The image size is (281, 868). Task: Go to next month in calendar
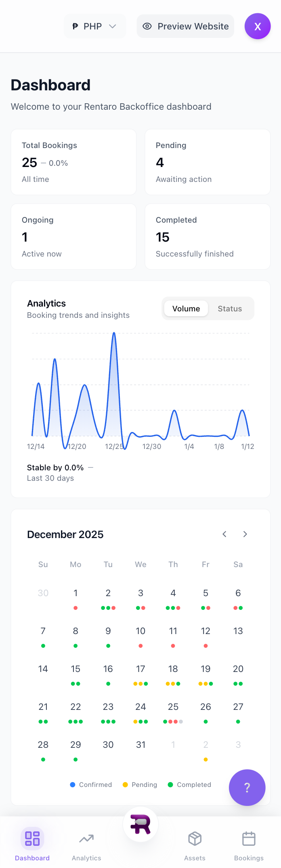[245, 534]
